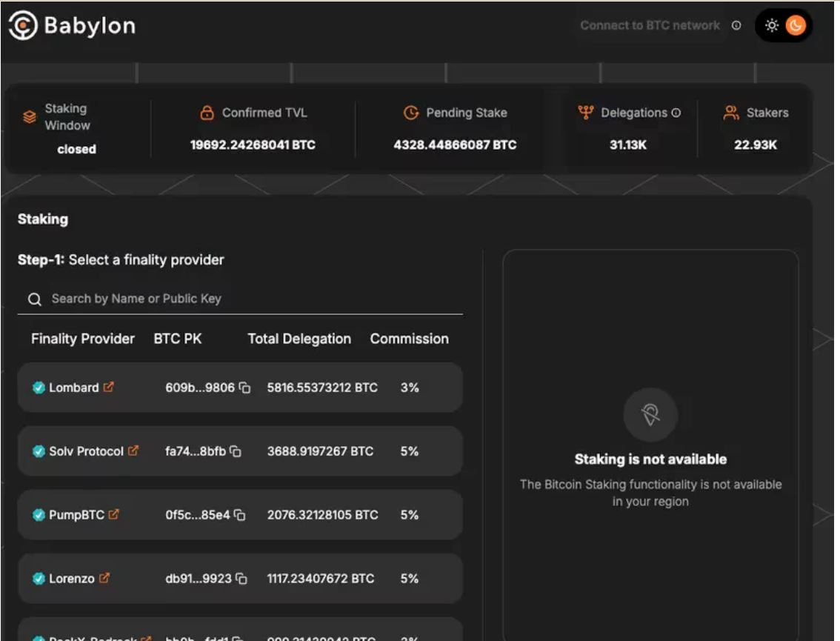840x641 pixels.
Task: Open Solv Protocol external link icon
Action: point(133,451)
